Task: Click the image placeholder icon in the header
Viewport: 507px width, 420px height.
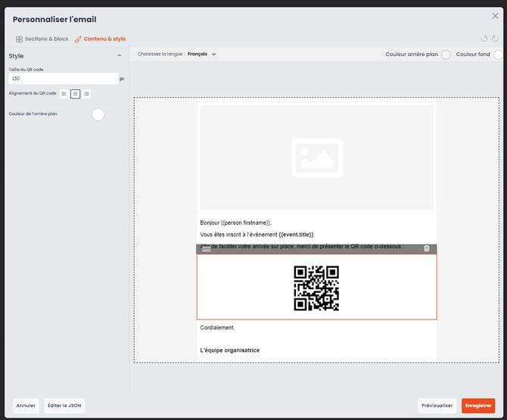Action: point(316,157)
